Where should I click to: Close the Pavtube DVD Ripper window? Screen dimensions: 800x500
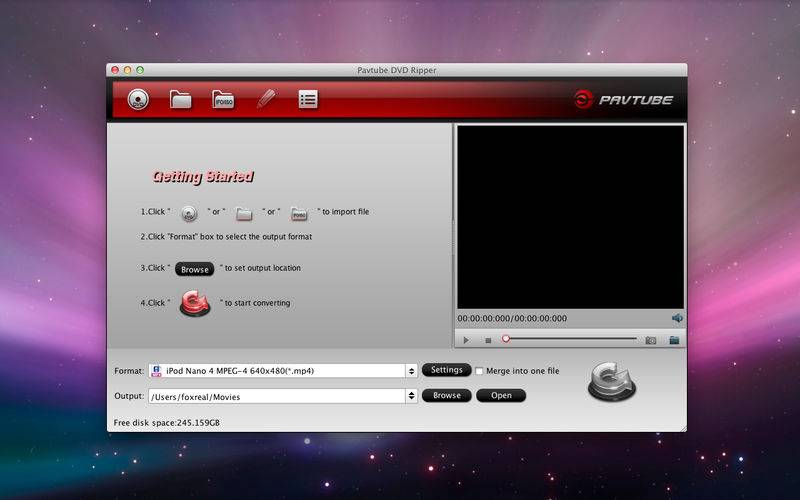click(115, 70)
